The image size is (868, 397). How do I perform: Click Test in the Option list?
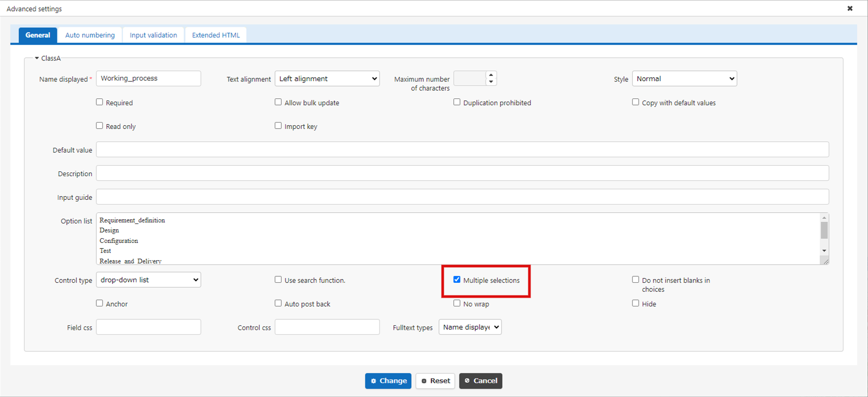105,251
